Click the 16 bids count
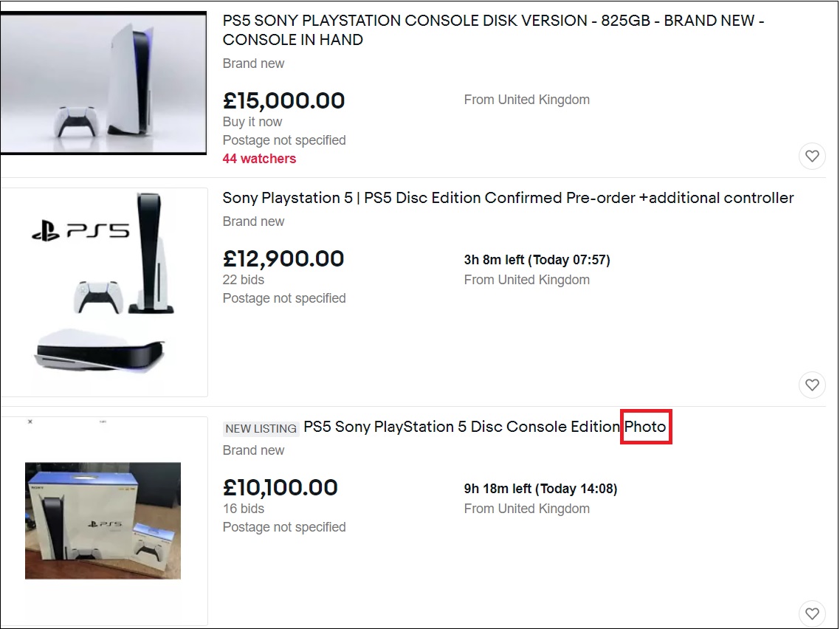 click(243, 509)
